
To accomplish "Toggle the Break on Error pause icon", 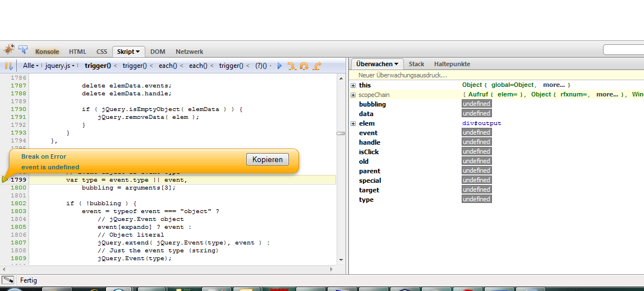I will pos(9,66).
